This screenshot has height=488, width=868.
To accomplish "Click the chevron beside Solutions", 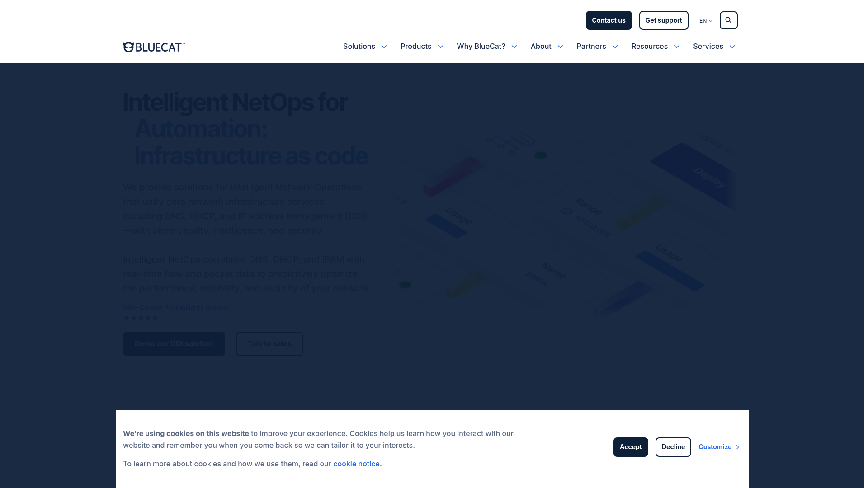I will [x=384, y=47].
